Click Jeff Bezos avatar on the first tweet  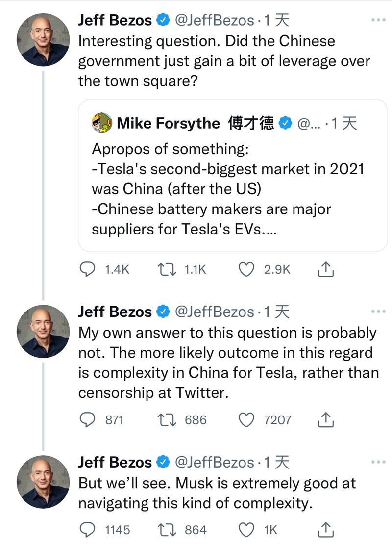tap(43, 40)
